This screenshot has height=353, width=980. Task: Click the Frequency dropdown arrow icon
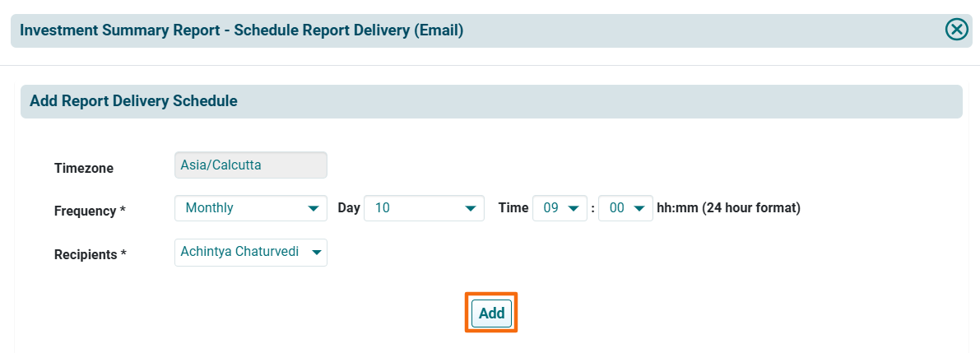313,208
